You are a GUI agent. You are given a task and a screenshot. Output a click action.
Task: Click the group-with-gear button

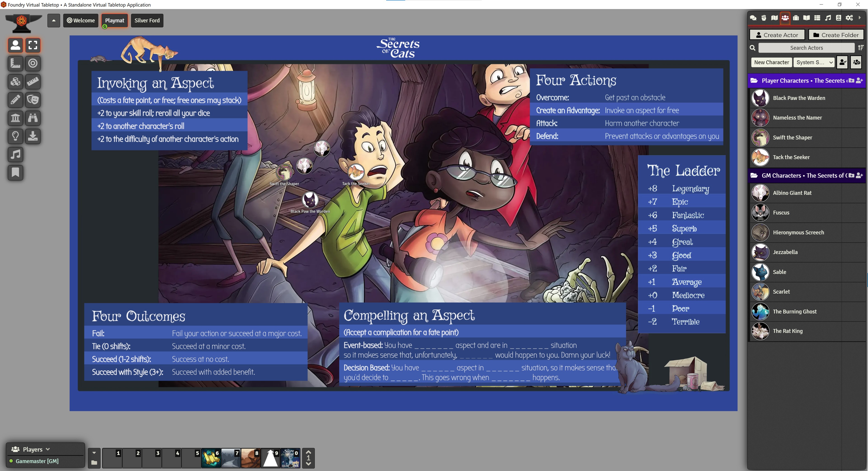856,62
